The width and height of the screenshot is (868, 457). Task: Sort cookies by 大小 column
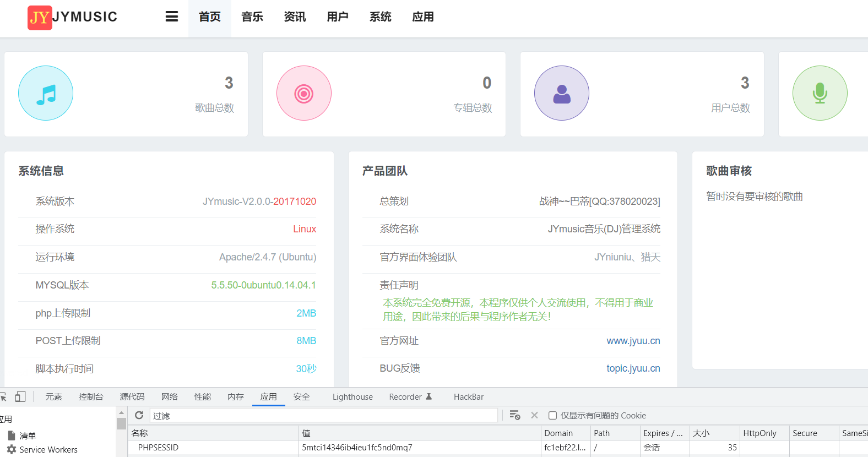pyautogui.click(x=715, y=433)
